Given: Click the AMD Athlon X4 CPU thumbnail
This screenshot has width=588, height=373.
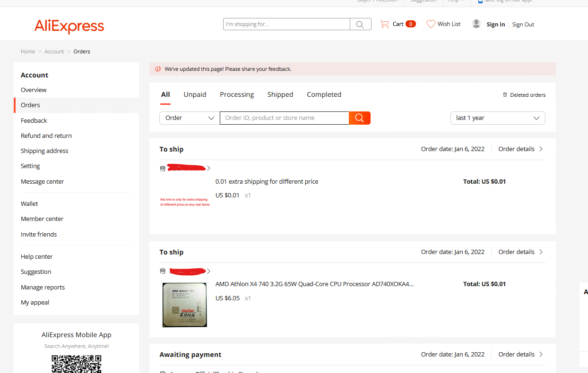Looking at the screenshot, I should click(x=184, y=305).
